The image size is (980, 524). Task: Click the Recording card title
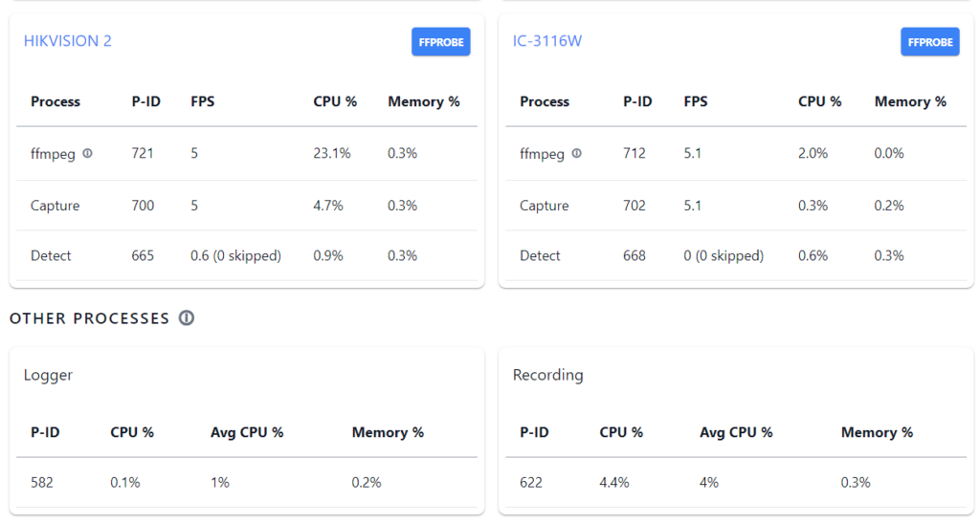click(x=547, y=375)
